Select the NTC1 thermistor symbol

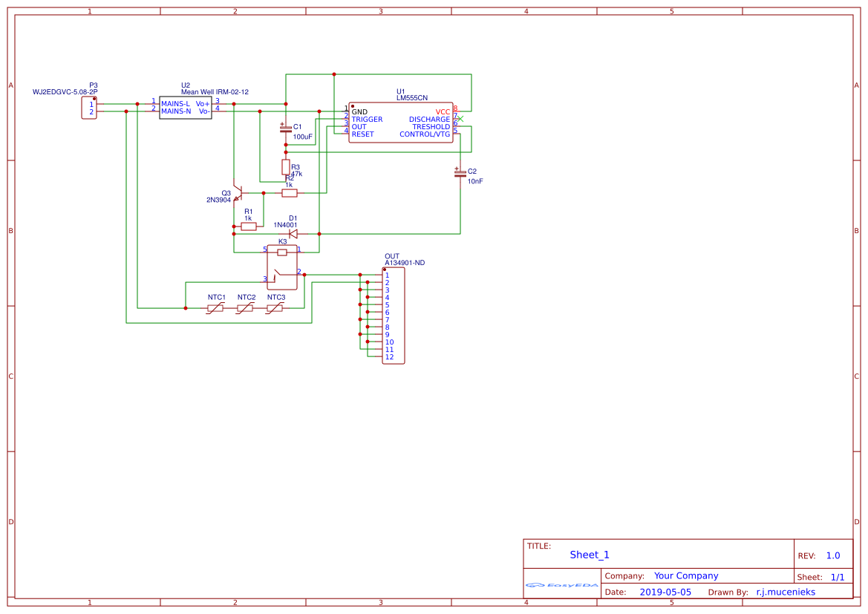(215, 308)
